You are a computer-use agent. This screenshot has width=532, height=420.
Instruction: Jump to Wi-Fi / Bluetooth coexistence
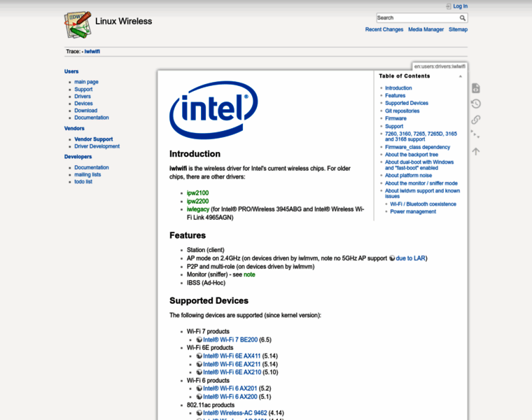(x=423, y=204)
